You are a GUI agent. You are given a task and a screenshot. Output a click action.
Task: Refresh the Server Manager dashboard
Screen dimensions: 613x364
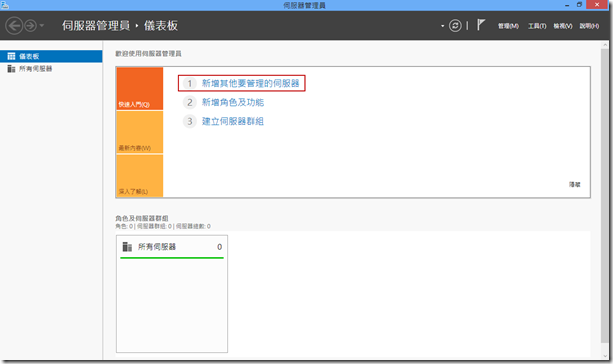coord(455,26)
